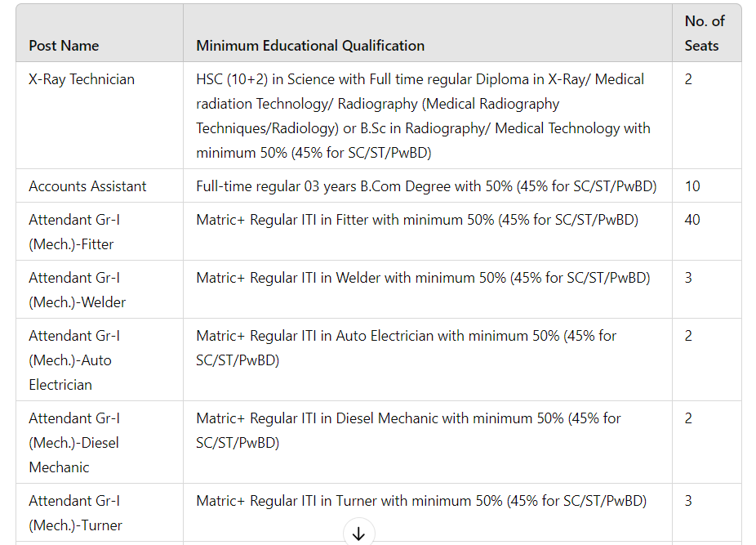756x545 pixels.
Task: Click the B.Com Degree qualification text
Action: (x=426, y=186)
